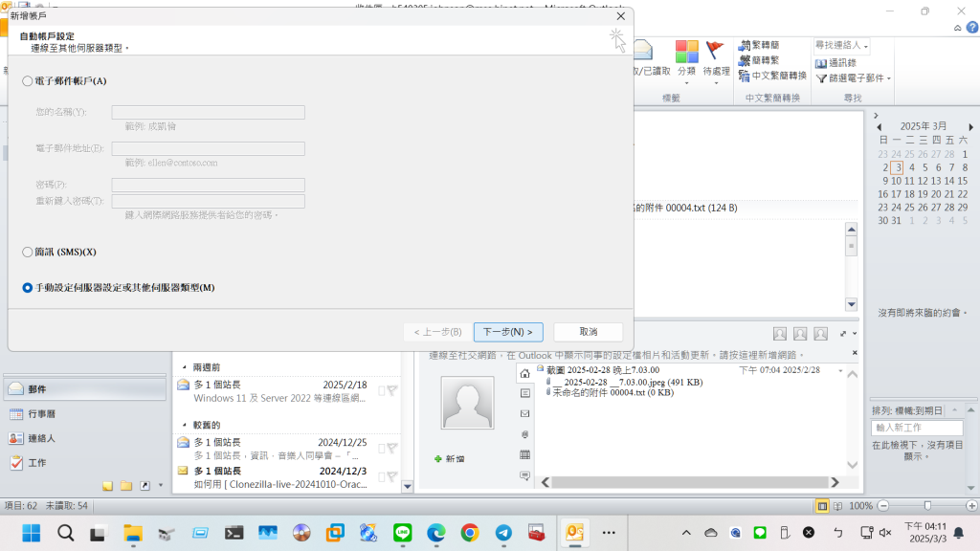Switch to 行事曆 calendar in navigation pane
This screenshot has height=551, width=980.
tap(38, 414)
